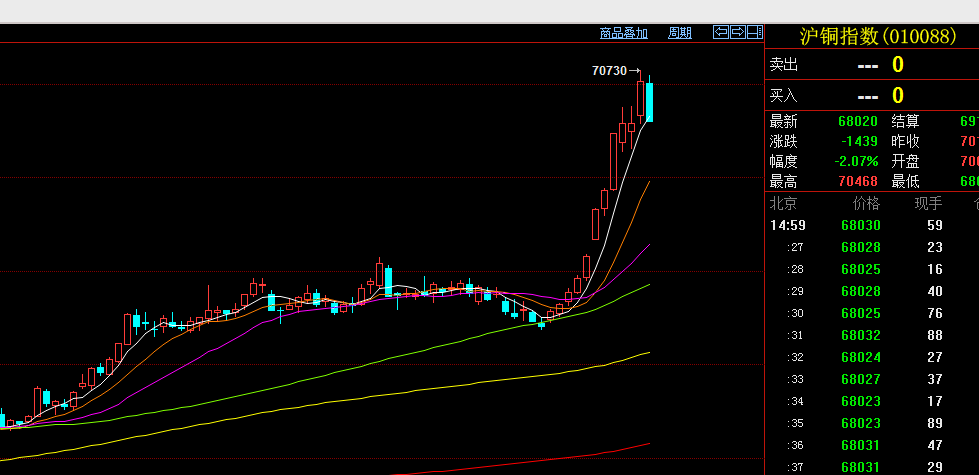Select the 14:59 trade row time
The width and height of the screenshot is (979, 475).
(x=788, y=225)
